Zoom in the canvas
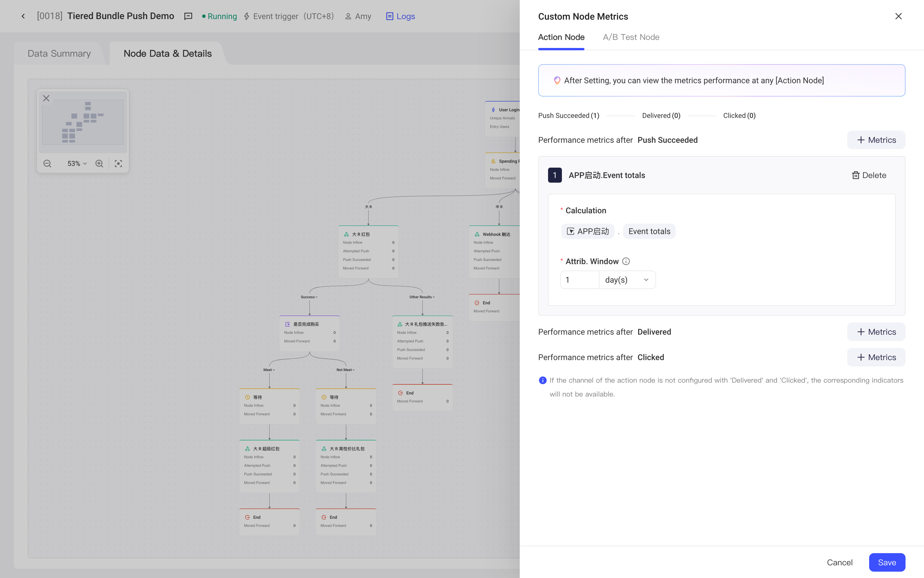The height and width of the screenshot is (578, 924). [99, 164]
